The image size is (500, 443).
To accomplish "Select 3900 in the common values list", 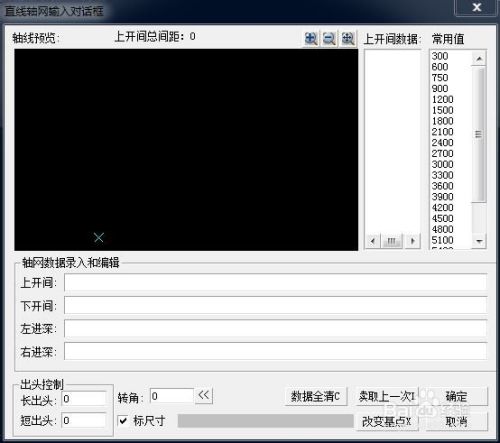I will (443, 197).
